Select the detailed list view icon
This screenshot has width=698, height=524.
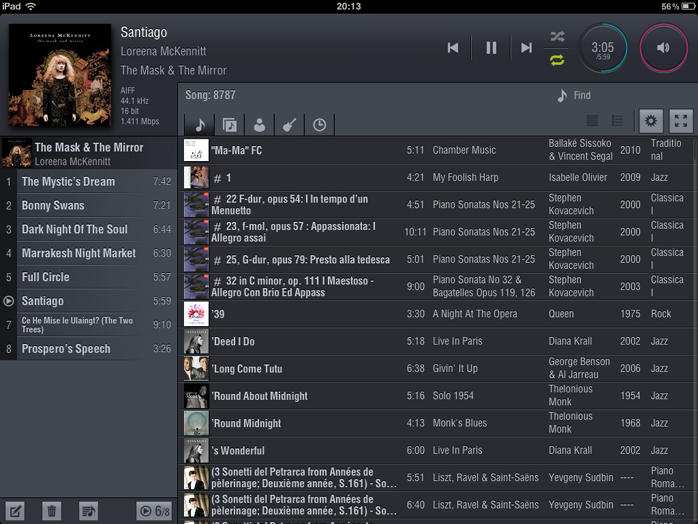(x=617, y=121)
